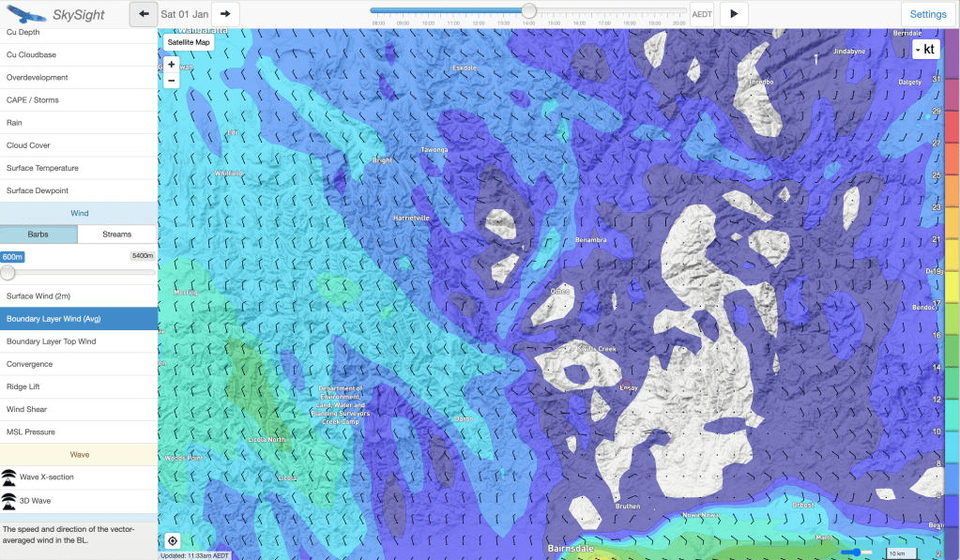Zoom in on the map
The height and width of the screenshot is (560, 960).
(x=171, y=64)
